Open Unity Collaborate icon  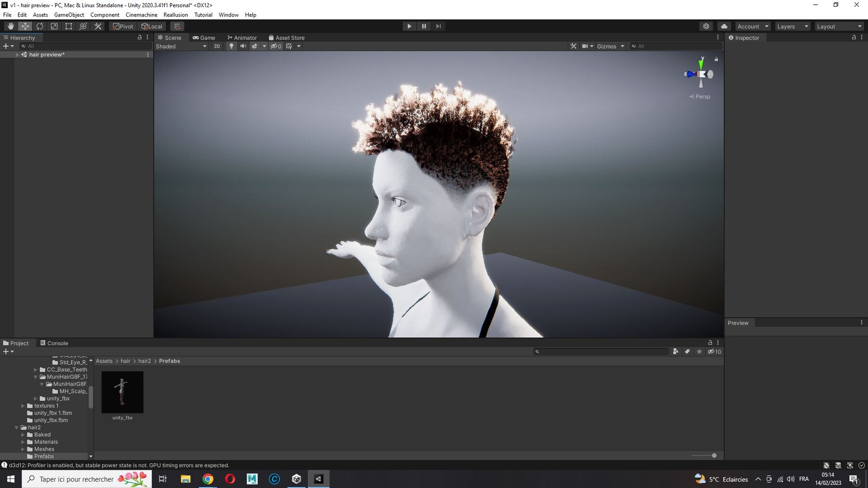tap(706, 26)
